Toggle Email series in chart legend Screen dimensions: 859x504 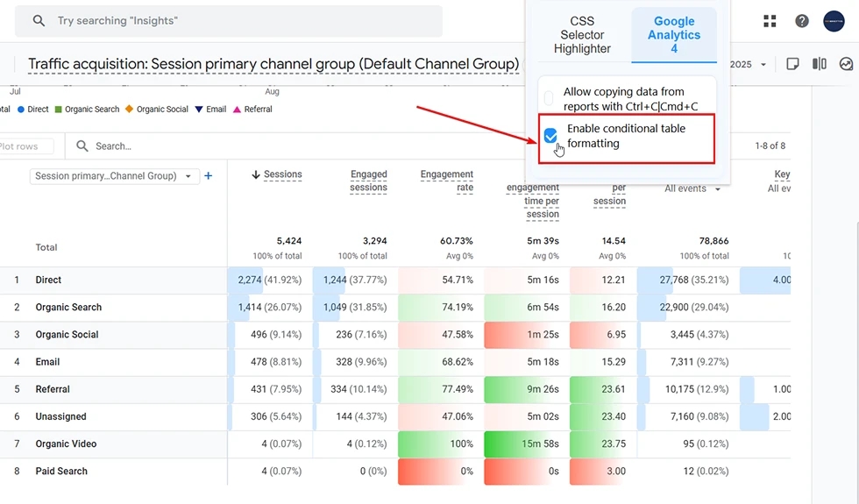click(x=211, y=109)
